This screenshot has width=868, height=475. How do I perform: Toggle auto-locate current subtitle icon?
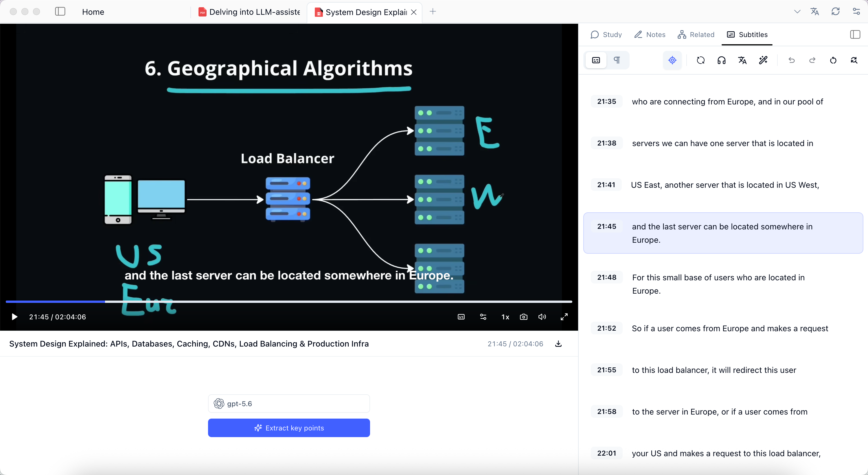click(x=672, y=60)
